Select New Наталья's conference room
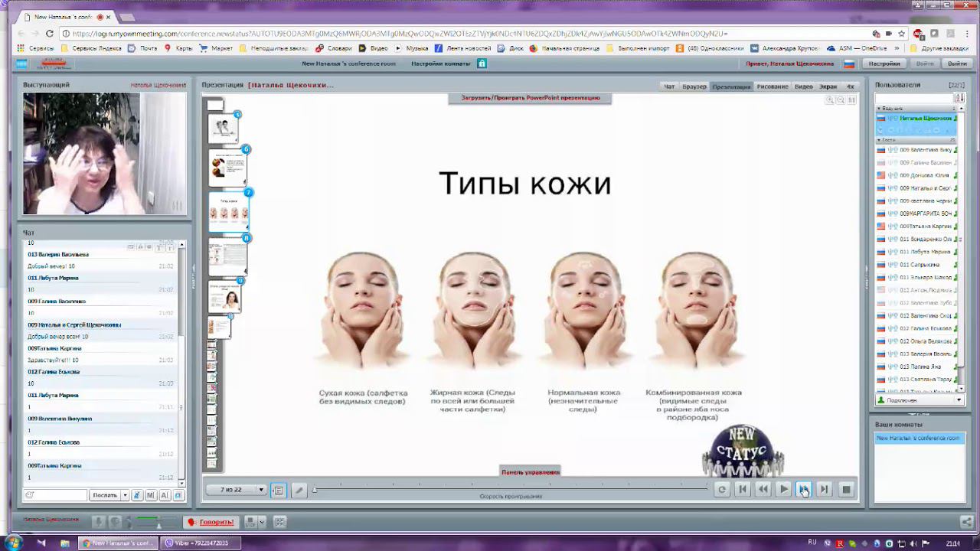The height and width of the screenshot is (551, 980). tap(918, 438)
